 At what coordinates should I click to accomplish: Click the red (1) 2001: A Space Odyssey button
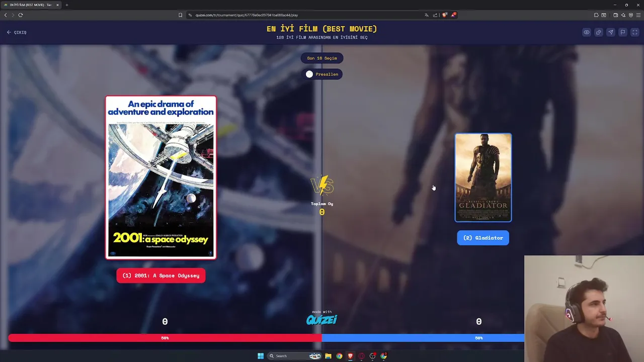[x=161, y=276]
